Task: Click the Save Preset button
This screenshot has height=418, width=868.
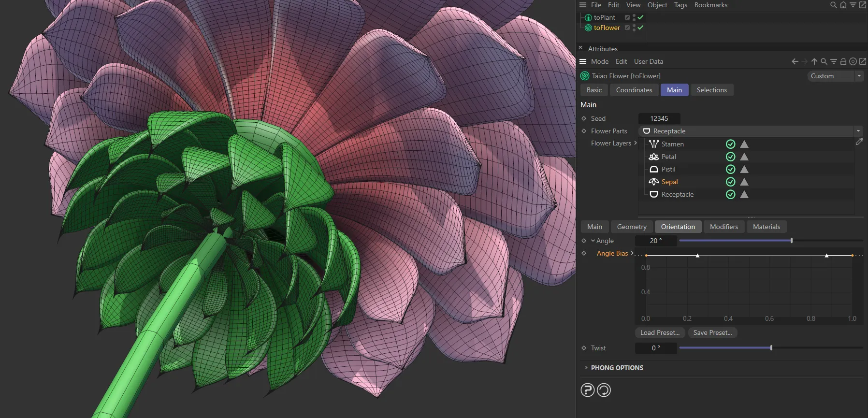Action: [x=712, y=332]
